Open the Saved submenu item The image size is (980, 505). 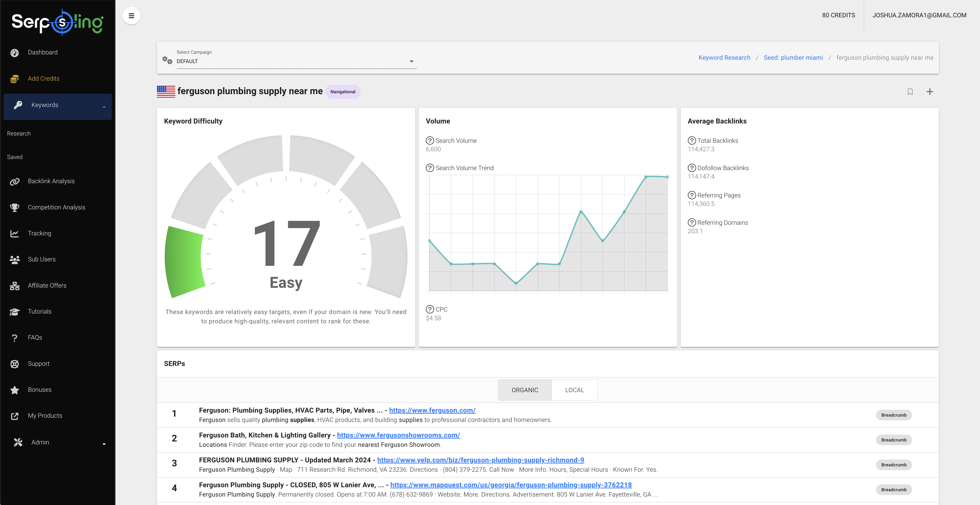click(15, 157)
